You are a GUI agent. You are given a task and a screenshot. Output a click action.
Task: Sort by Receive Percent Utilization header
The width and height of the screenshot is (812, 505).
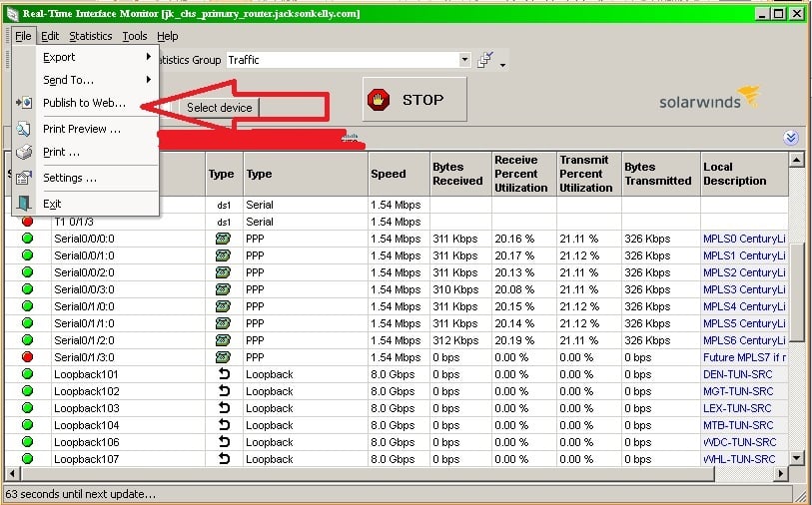click(524, 174)
